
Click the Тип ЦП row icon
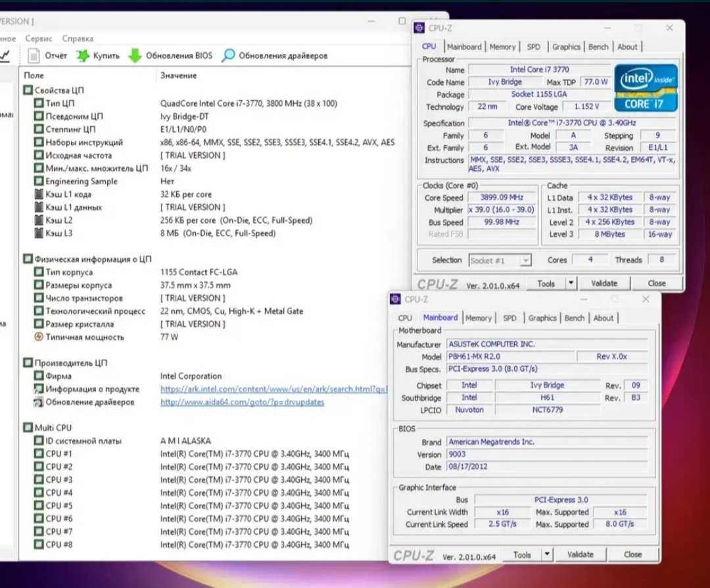point(39,103)
